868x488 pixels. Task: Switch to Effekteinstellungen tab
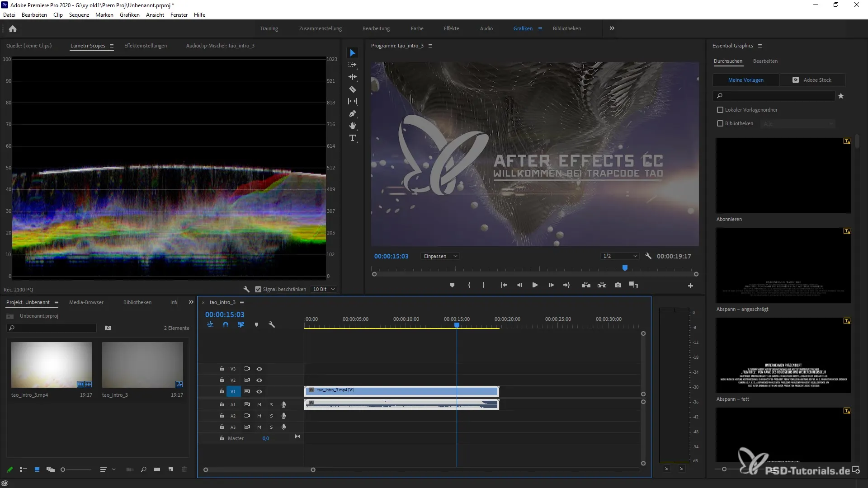coord(146,46)
